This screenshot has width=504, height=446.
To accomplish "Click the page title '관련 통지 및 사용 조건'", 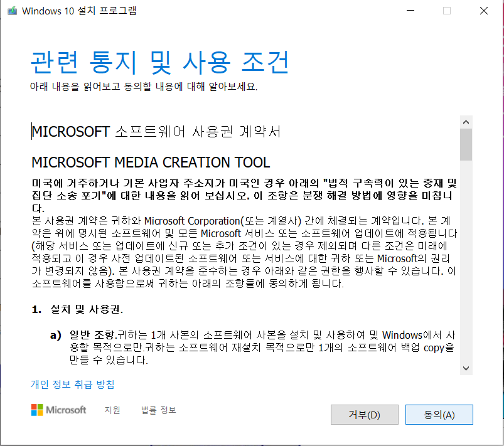I will [160, 62].
